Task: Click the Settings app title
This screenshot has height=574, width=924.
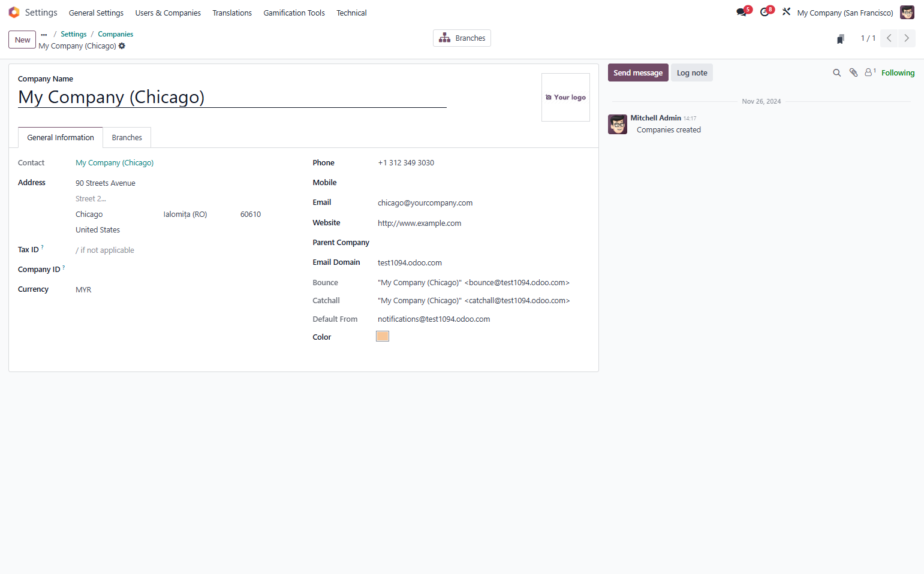Action: click(x=41, y=13)
